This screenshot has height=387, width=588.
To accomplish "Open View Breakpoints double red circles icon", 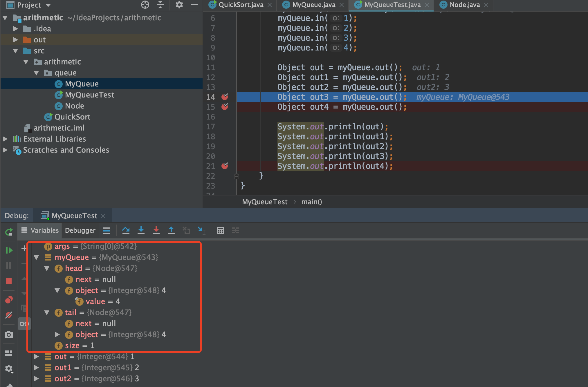I will 9,300.
